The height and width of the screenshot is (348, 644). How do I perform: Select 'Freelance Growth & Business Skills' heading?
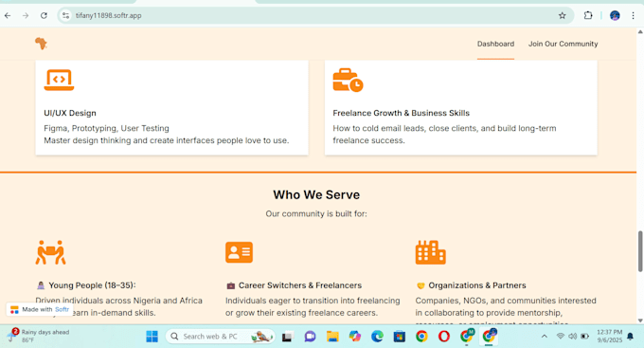coord(401,113)
